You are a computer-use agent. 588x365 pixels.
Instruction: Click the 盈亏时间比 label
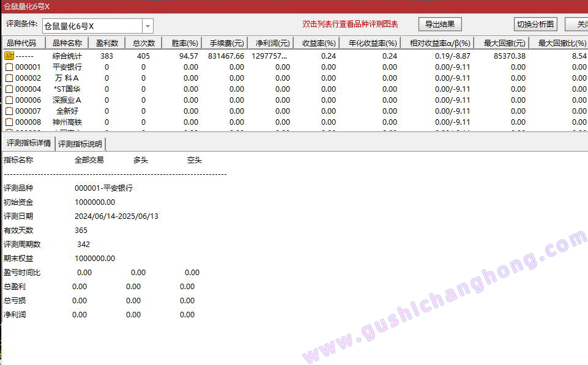[x=22, y=273]
